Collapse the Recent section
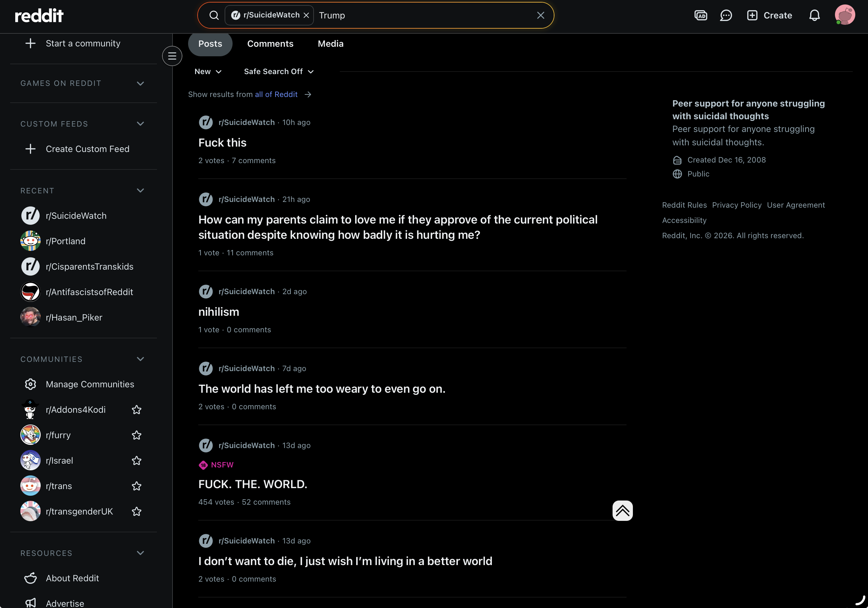868x608 pixels. (x=140, y=191)
